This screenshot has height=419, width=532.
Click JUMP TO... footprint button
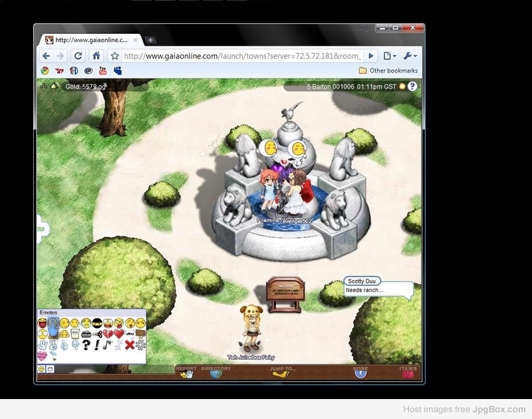(283, 372)
